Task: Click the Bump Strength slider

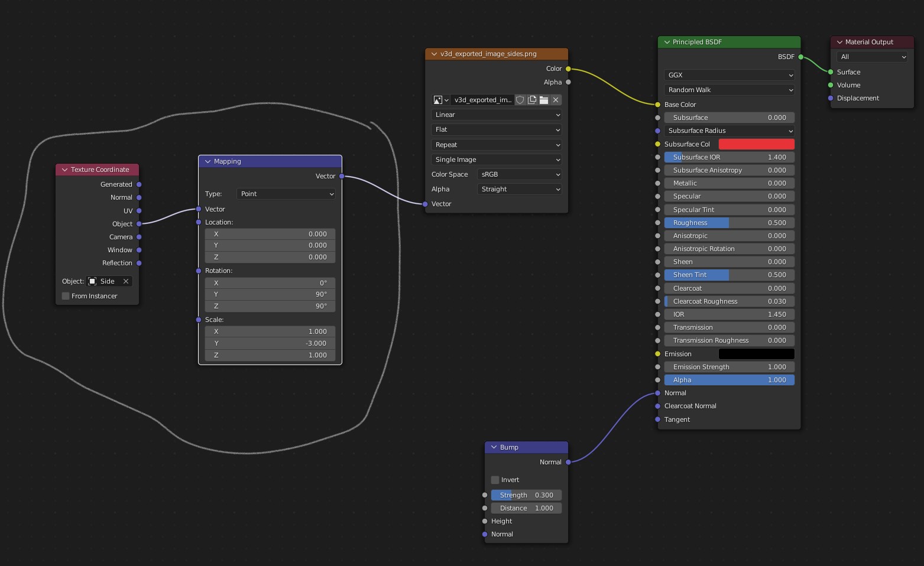Action: [x=526, y=495]
